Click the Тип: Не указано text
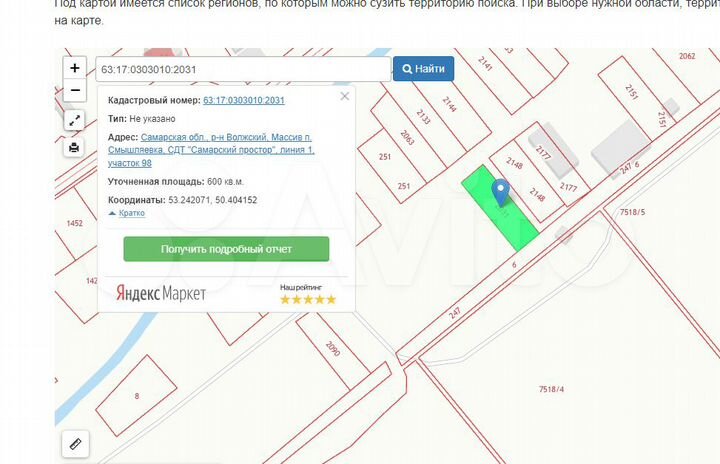This screenshot has height=464, width=720. point(141,119)
